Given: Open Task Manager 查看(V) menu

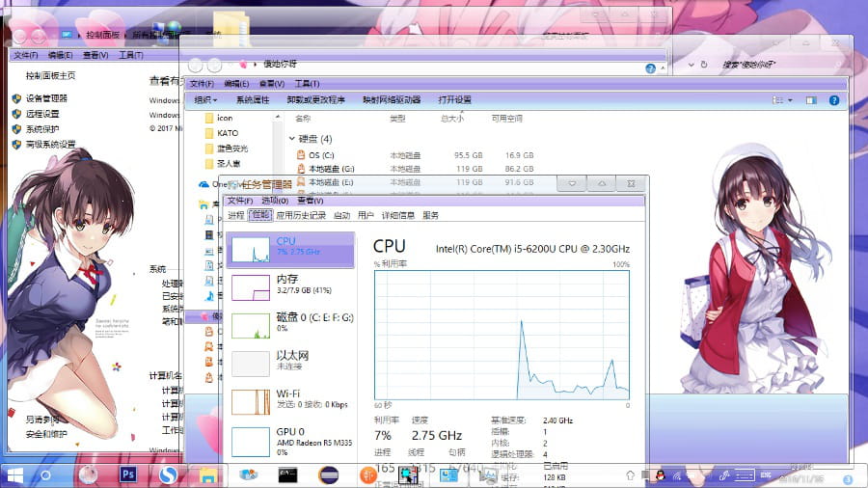Looking at the screenshot, I should (310, 201).
